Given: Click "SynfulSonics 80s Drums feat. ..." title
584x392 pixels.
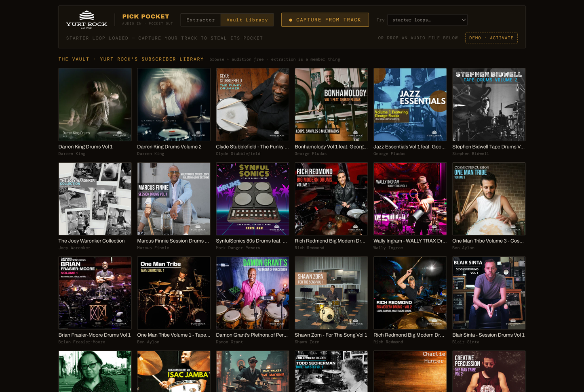Looking at the screenshot, I should coord(251,241).
